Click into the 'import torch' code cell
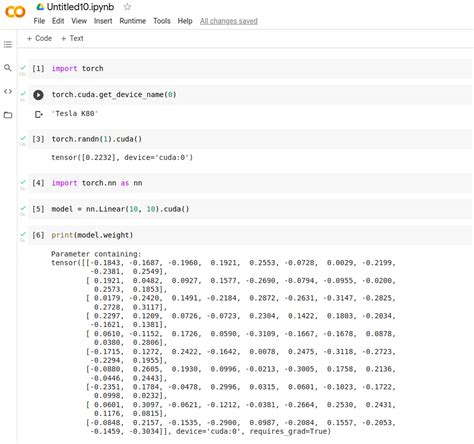 click(x=250, y=68)
